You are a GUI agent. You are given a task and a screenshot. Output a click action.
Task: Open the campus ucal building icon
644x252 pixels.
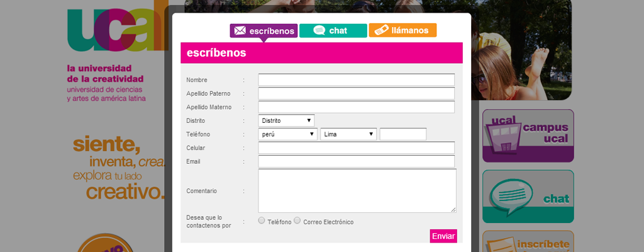pos(502,136)
